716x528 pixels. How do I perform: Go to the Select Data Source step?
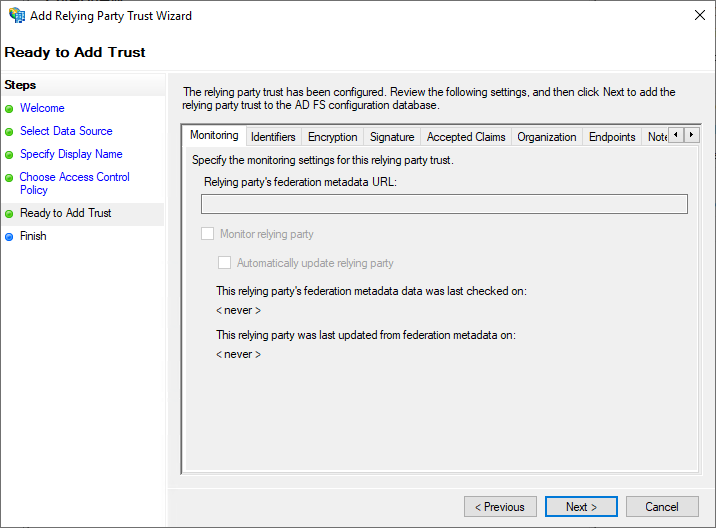[66, 131]
